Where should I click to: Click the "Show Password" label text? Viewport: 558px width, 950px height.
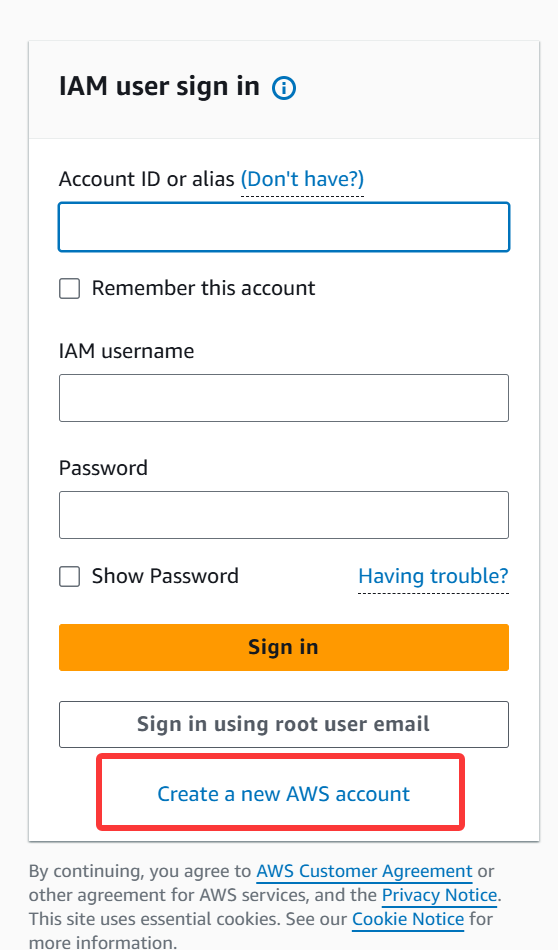pos(165,576)
